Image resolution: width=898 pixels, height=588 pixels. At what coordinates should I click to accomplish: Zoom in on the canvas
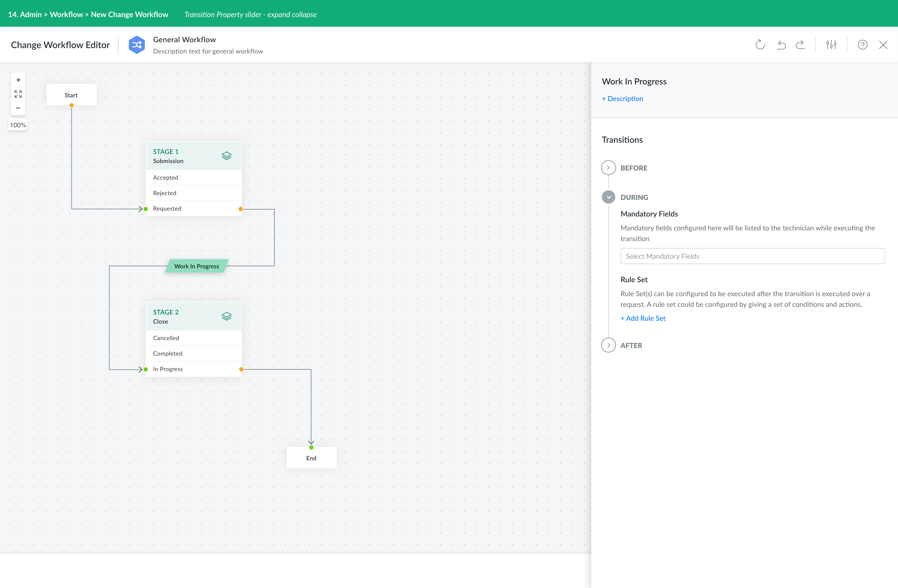pos(18,80)
